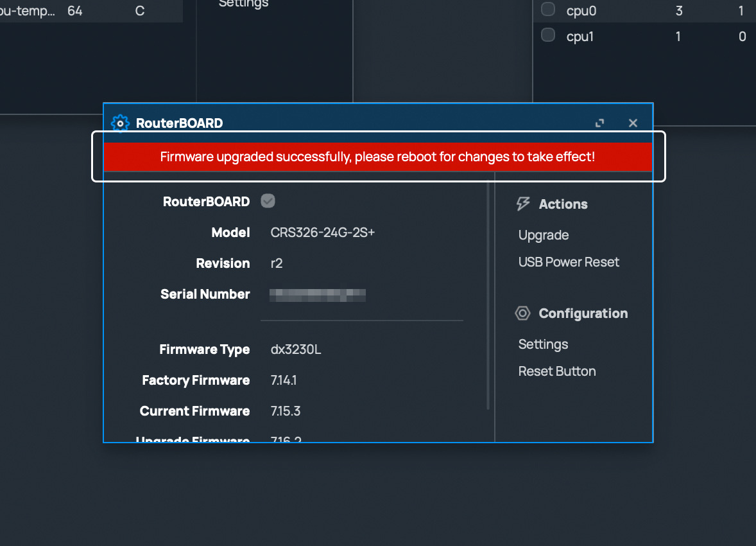Viewport: 756px width, 546px height.
Task: Select the cpu0 row checkbox
Action: pyautogui.click(x=548, y=10)
